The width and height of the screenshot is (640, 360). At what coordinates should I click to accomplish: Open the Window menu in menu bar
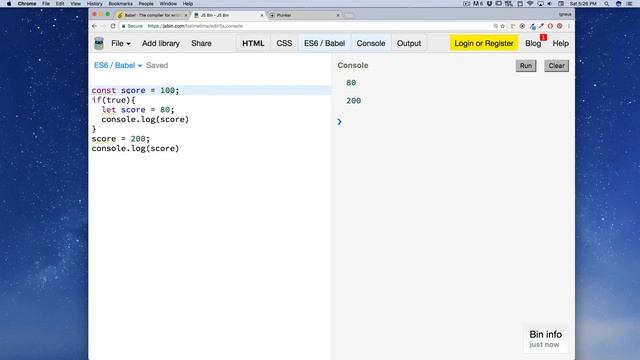click(168, 4)
